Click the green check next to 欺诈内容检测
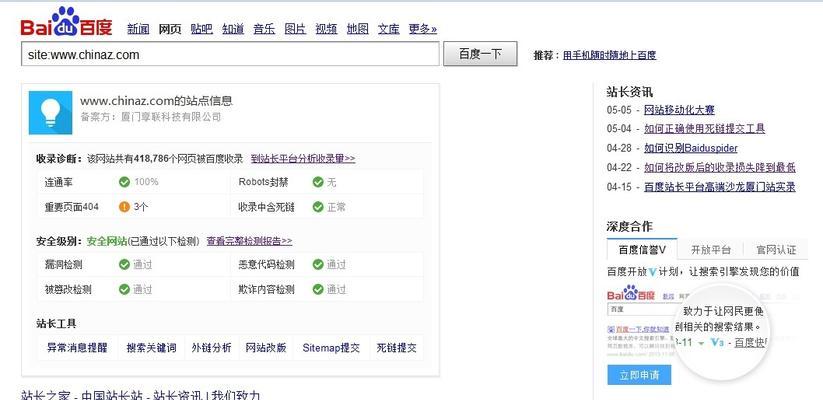Screen dimensions: 823x400 click(x=318, y=289)
